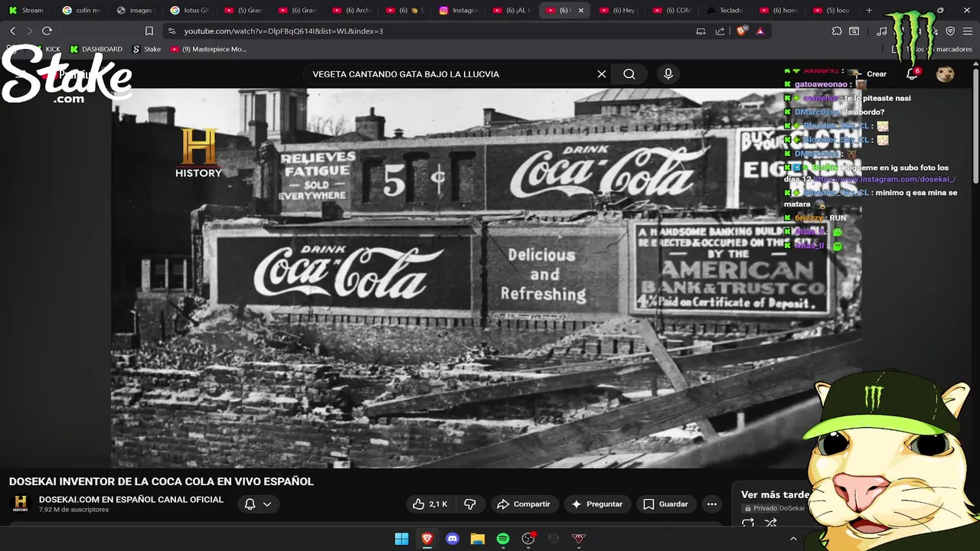The image size is (980, 551).
Task: Click the page vertical scrollbar
Action: [975, 126]
